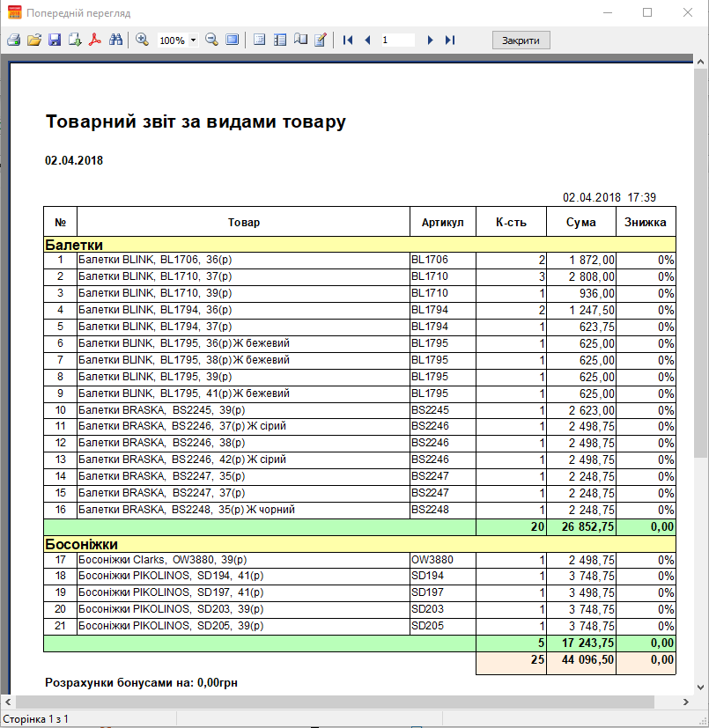The image size is (709, 728).
Task: Export the report to PDF
Action: click(95, 40)
